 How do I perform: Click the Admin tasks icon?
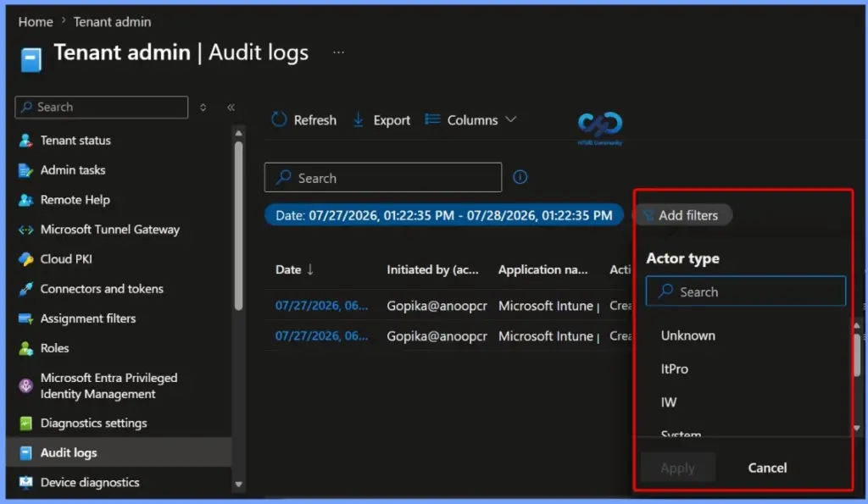coord(25,170)
